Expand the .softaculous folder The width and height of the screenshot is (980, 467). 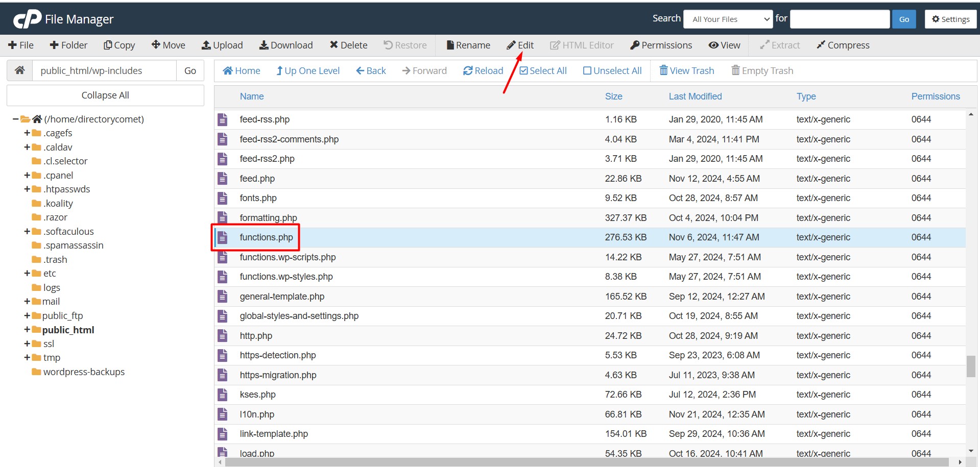27,231
